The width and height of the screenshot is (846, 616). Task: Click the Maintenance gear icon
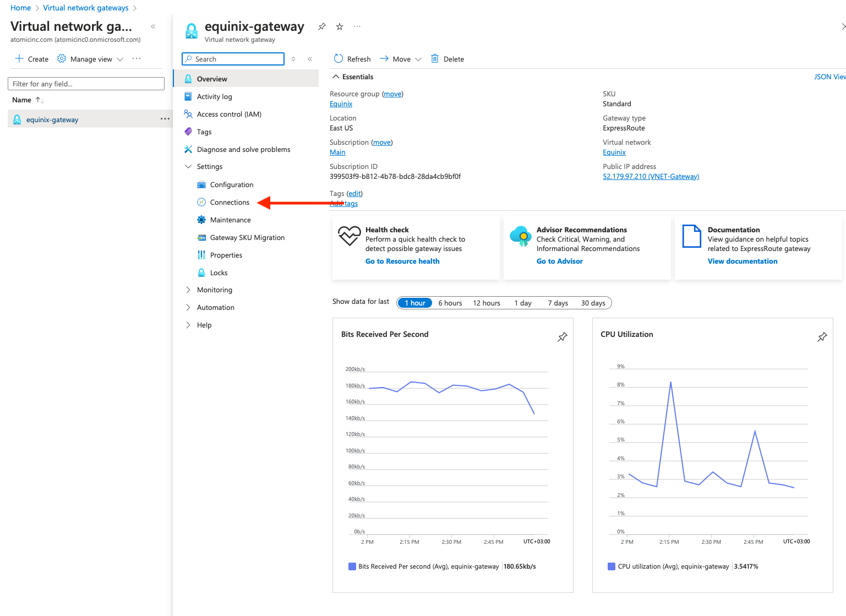[201, 220]
